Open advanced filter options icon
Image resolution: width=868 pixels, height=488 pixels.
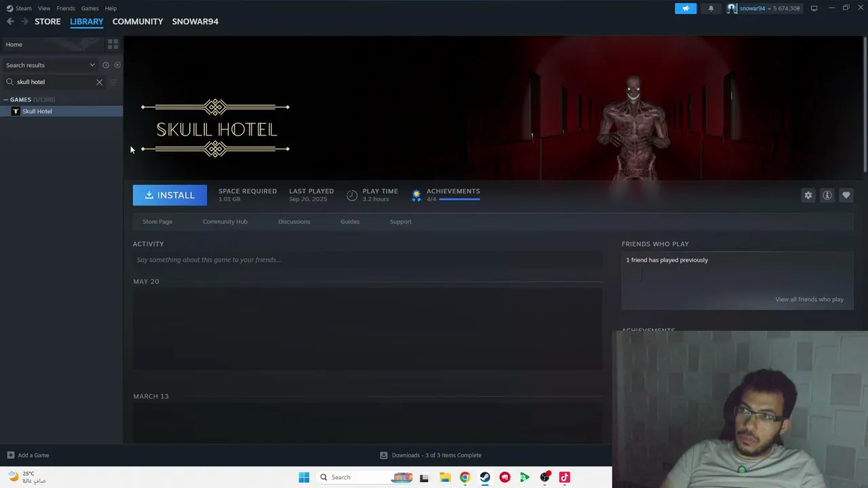click(113, 82)
